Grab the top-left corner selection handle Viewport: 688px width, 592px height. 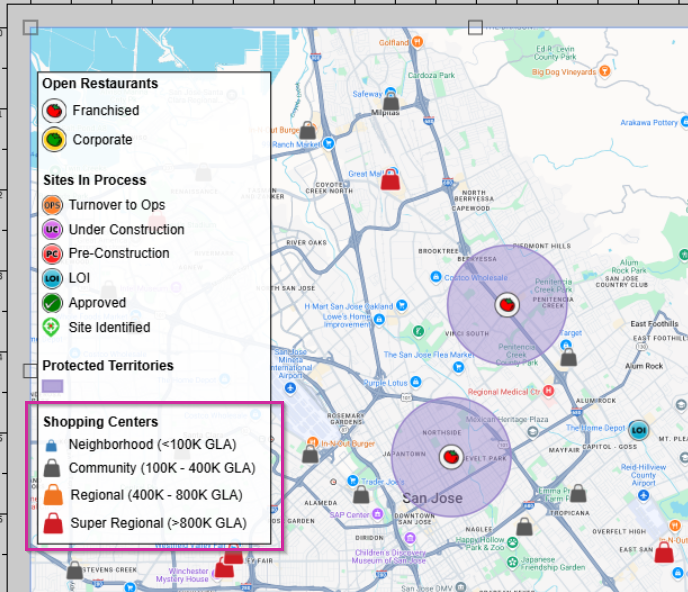pos(30,27)
